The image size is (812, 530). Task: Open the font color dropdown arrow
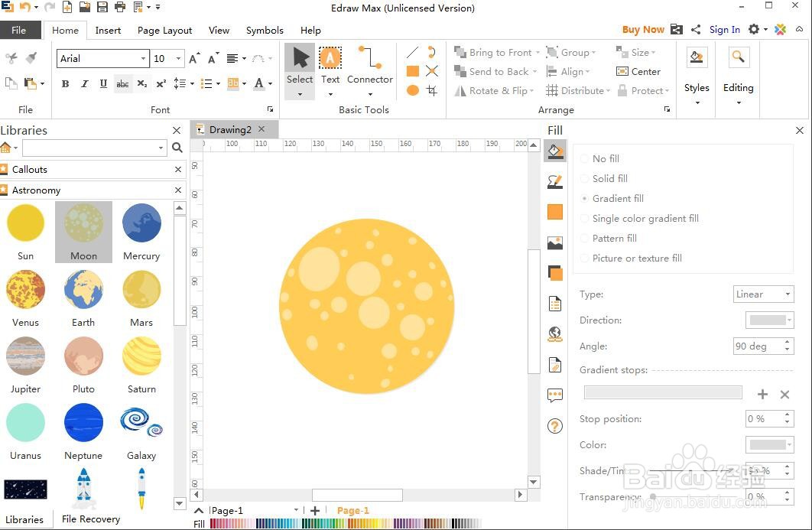271,83
